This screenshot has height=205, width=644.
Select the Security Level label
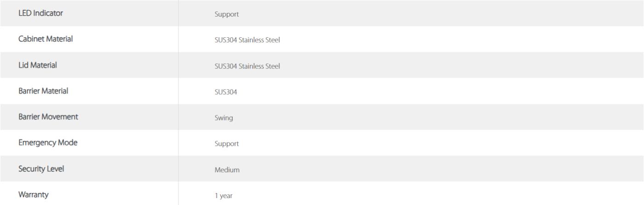tap(41, 169)
